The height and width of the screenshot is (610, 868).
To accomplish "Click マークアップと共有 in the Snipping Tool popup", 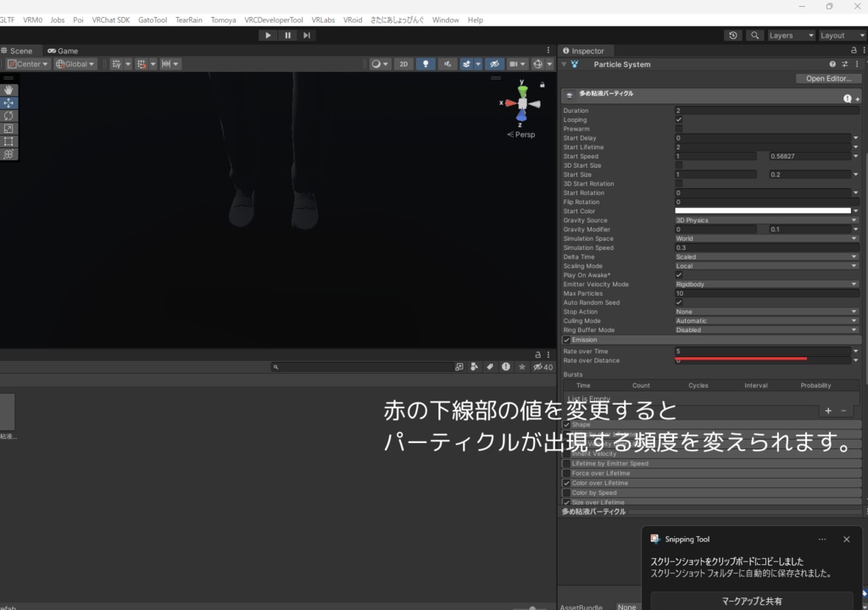I will click(751, 602).
